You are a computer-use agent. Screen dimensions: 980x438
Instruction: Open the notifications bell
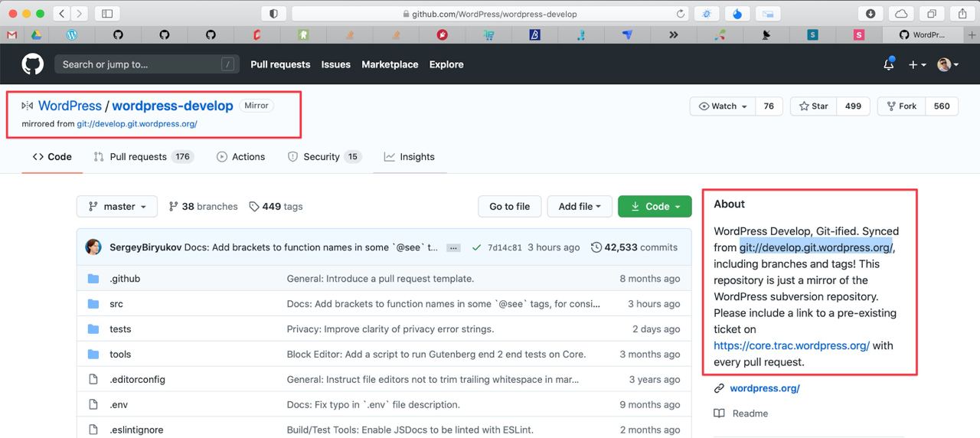pos(889,64)
